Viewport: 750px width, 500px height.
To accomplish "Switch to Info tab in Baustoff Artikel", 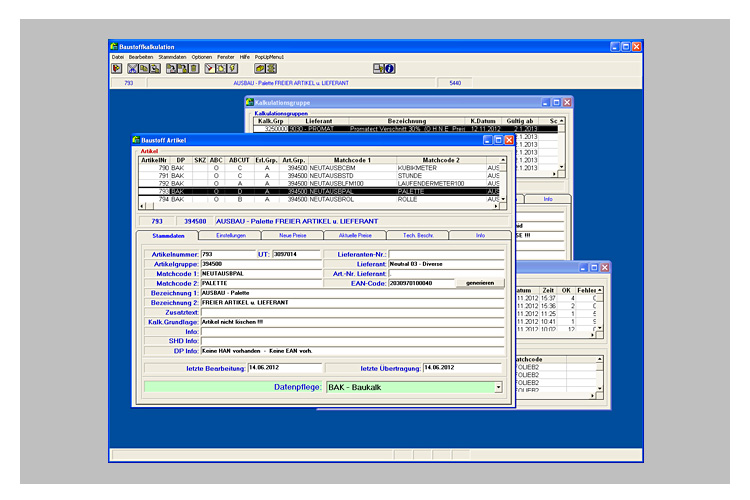I will point(480,235).
